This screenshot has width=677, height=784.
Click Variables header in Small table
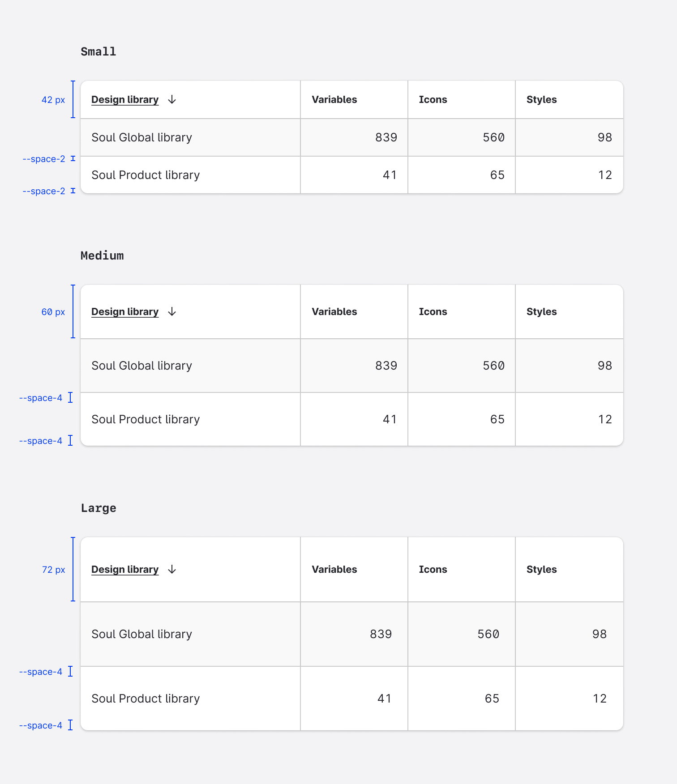tap(334, 100)
